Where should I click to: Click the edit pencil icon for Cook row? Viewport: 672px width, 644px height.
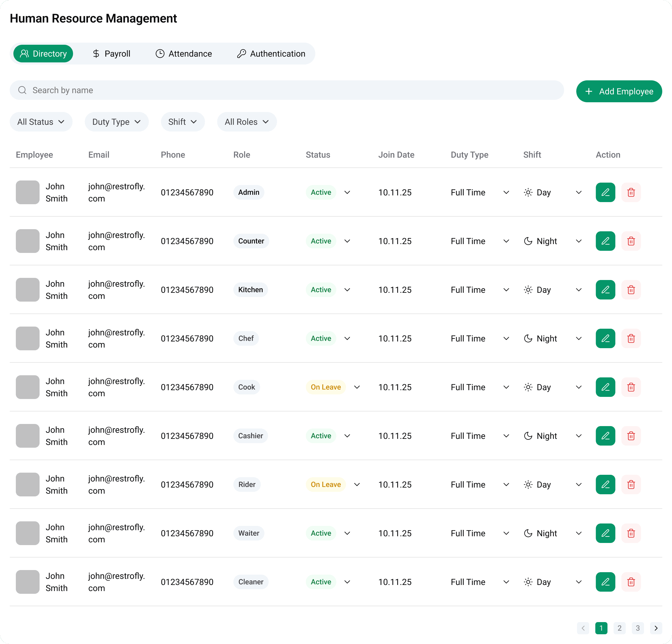click(605, 387)
